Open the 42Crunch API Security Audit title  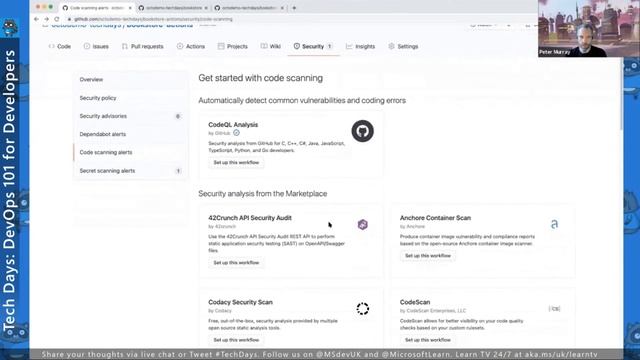(x=250, y=218)
